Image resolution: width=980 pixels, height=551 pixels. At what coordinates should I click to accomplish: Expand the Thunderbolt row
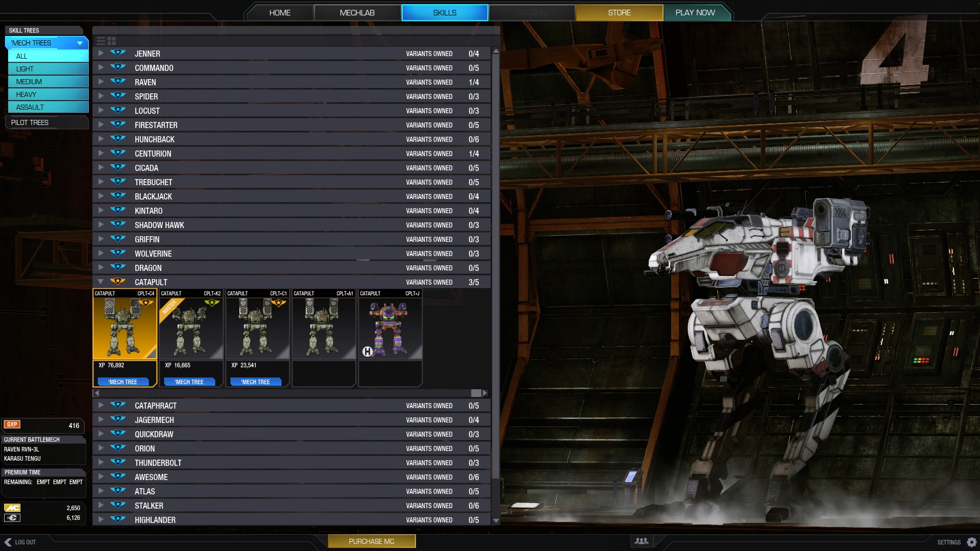[x=101, y=462]
